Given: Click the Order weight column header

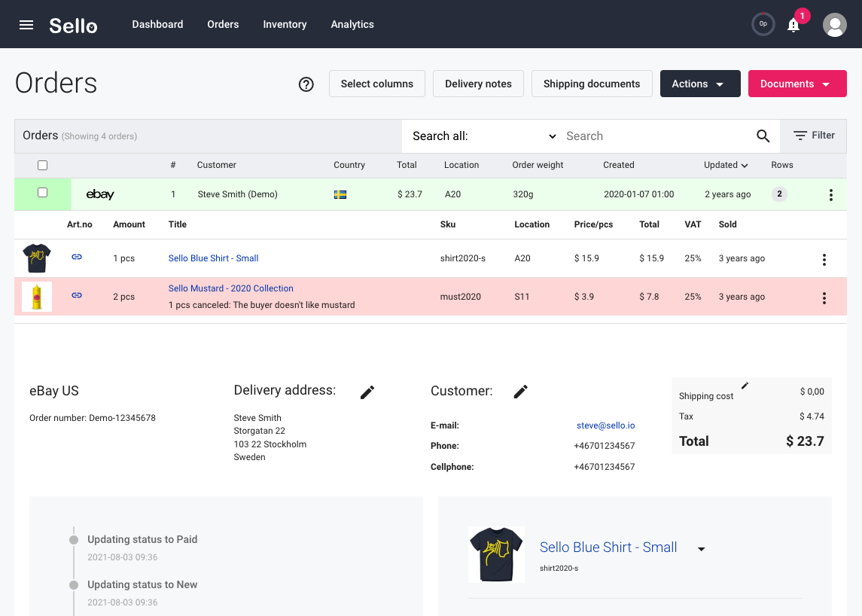Looking at the screenshot, I should click(538, 165).
